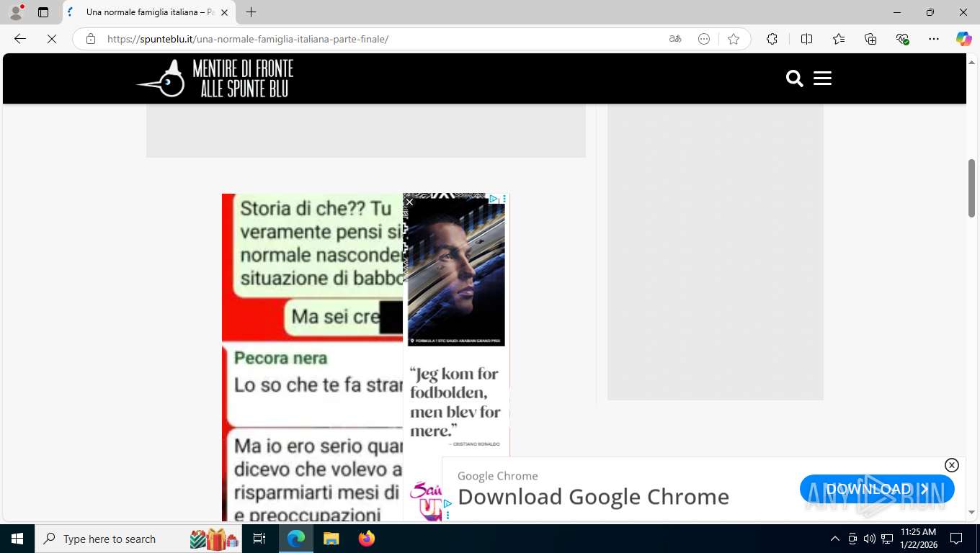Close the Google Chrome banner ad
Image resolution: width=980 pixels, height=553 pixels.
[951, 465]
